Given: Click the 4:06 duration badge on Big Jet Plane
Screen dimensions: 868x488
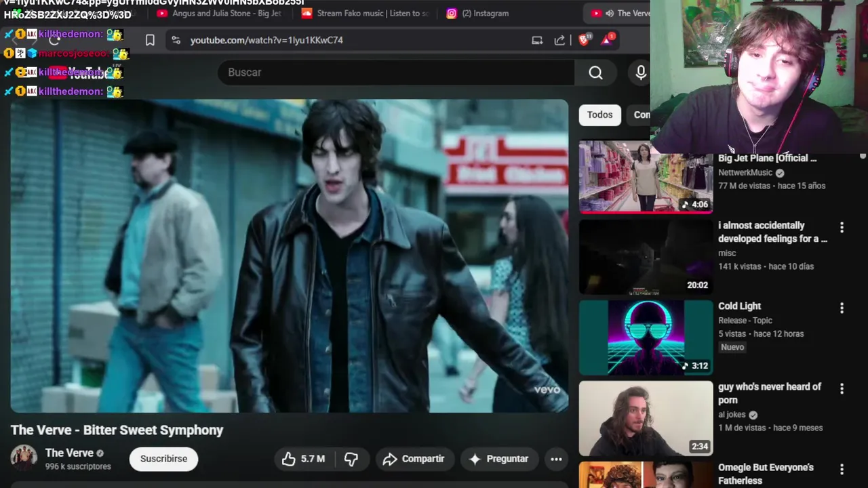Looking at the screenshot, I should coord(696,205).
